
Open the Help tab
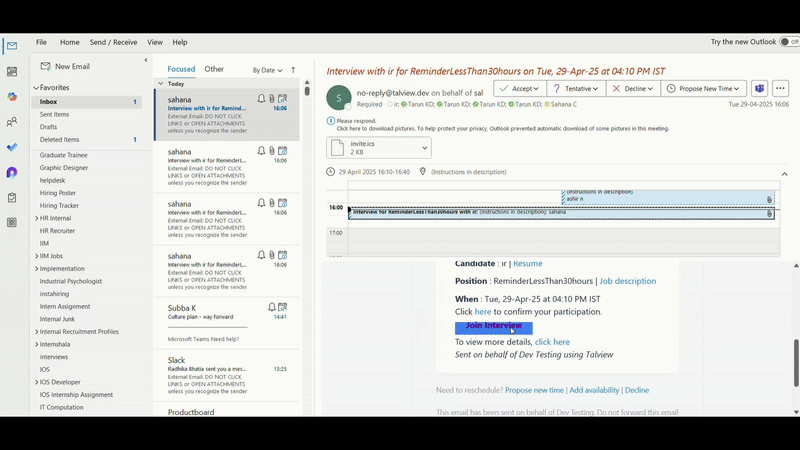point(180,42)
